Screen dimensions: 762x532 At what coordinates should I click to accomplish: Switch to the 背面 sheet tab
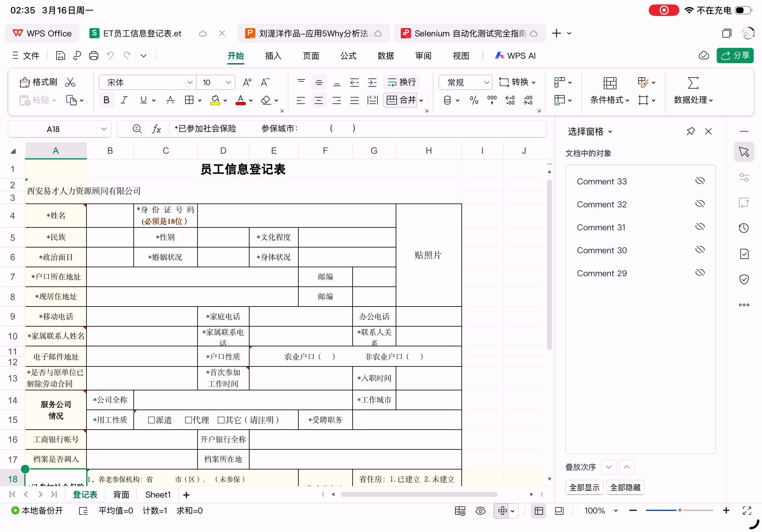[121, 494]
